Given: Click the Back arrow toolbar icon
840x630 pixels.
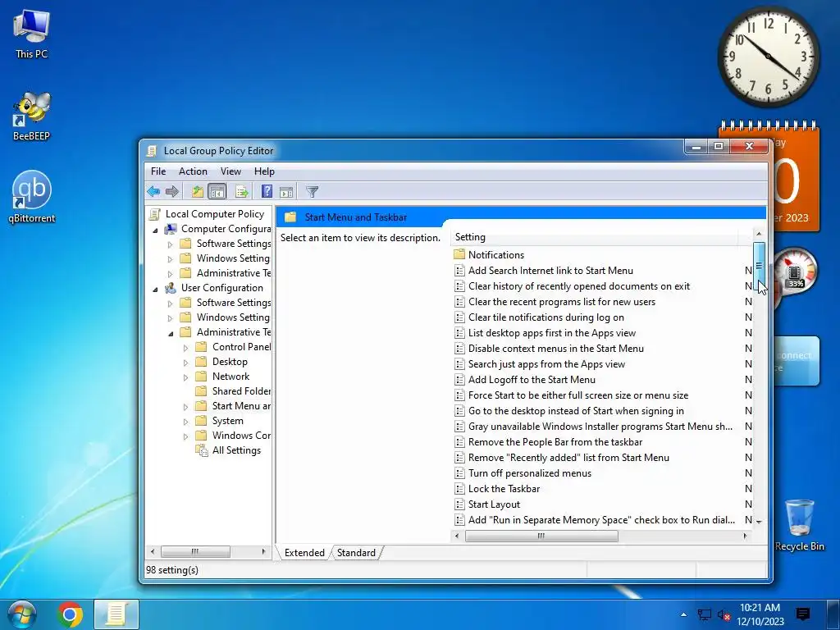Looking at the screenshot, I should tap(153, 191).
